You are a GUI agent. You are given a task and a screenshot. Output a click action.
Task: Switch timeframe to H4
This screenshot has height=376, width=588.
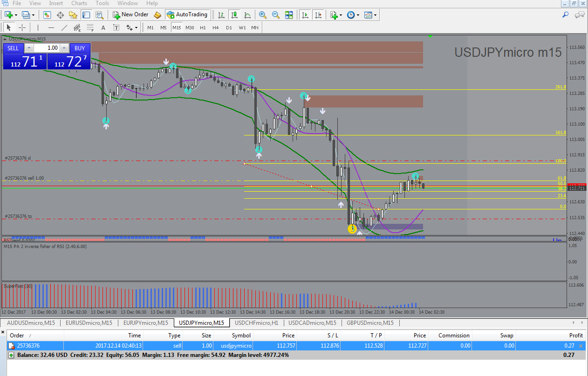[x=216, y=27]
